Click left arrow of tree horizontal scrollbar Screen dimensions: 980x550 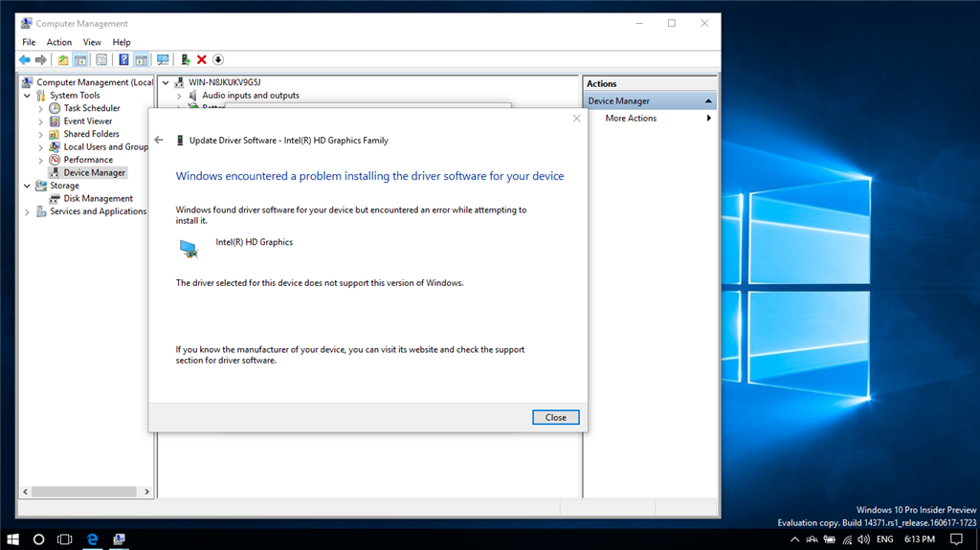point(25,492)
